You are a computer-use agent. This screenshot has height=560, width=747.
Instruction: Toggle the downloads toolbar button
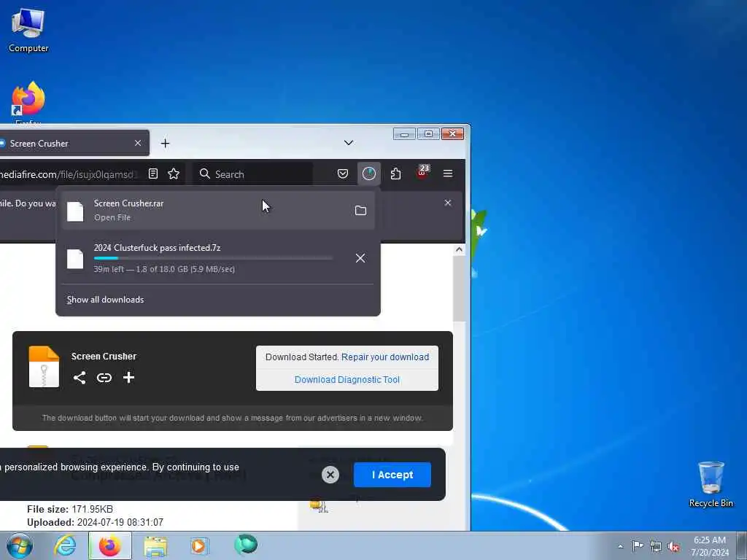(368, 174)
